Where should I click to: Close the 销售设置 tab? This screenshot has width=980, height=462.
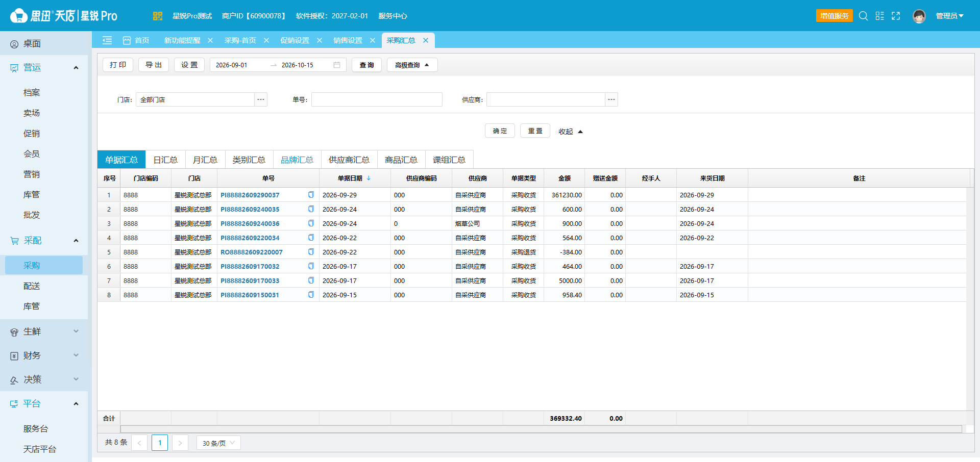point(373,40)
